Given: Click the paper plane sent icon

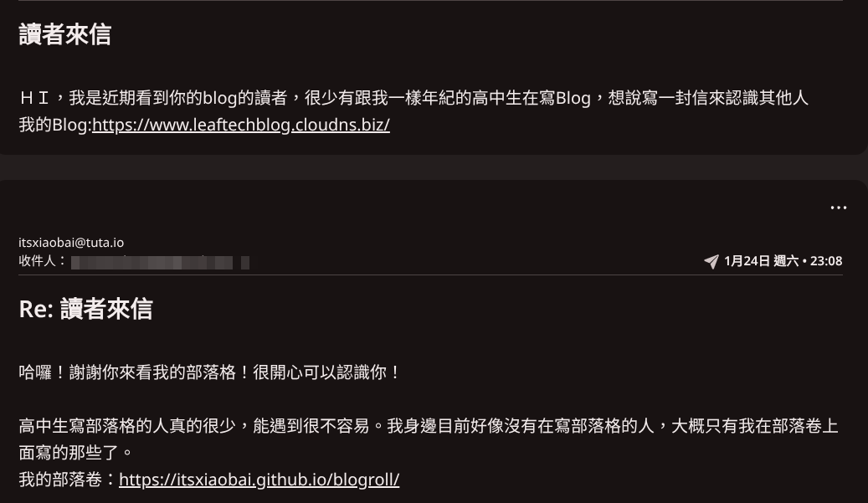Looking at the screenshot, I should [711, 261].
